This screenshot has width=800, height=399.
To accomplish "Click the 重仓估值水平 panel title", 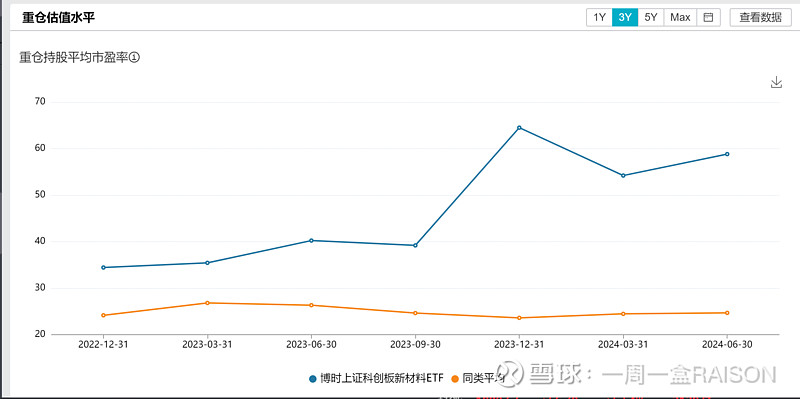I will [x=59, y=17].
